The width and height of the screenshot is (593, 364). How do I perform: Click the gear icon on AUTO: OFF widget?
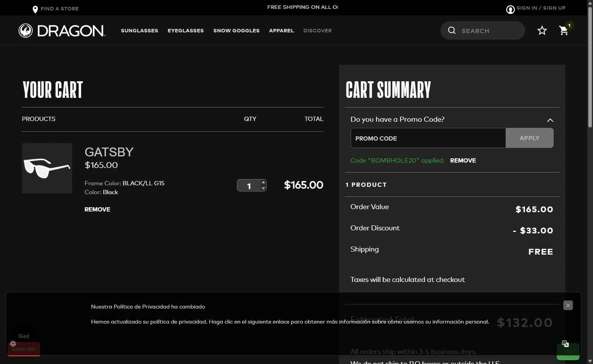[13, 344]
